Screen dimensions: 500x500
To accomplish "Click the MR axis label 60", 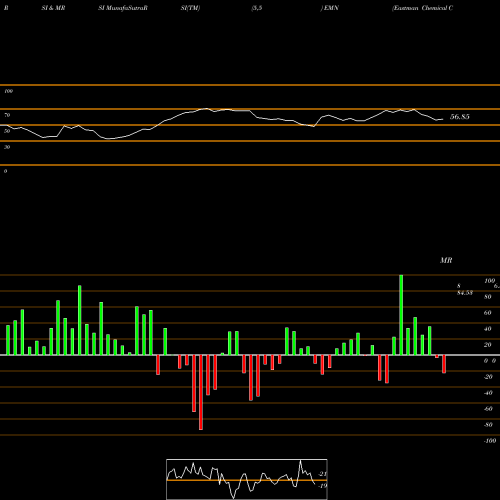I will [x=487, y=313].
